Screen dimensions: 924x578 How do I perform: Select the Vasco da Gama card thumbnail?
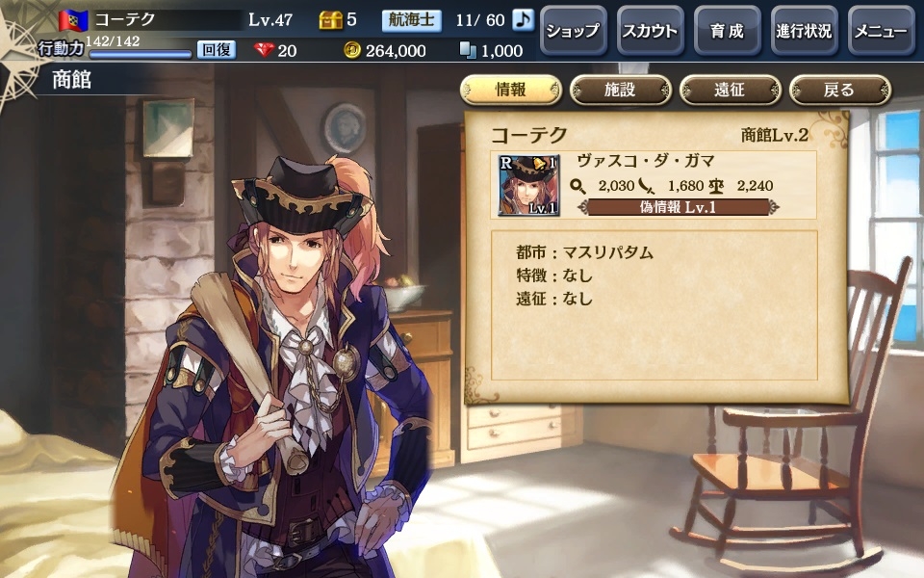click(x=528, y=185)
